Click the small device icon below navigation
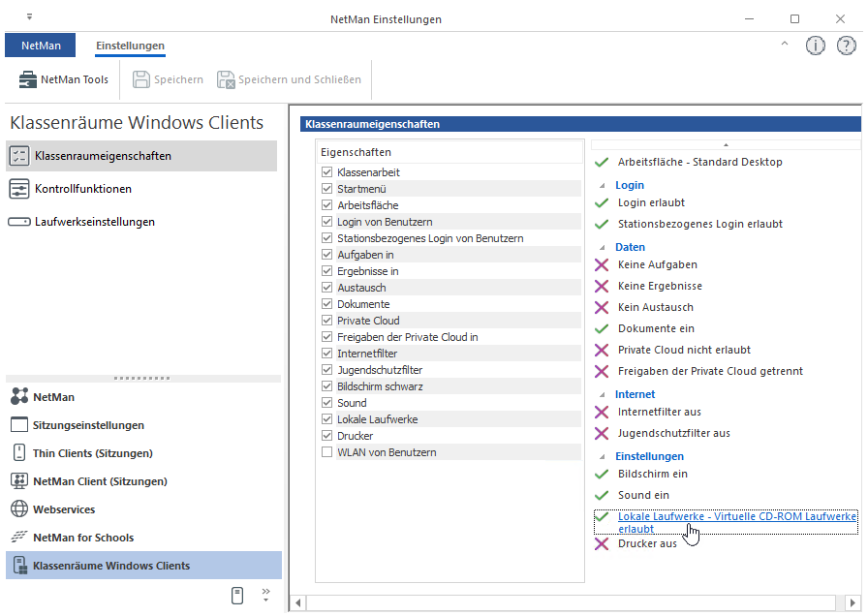 pos(237,596)
